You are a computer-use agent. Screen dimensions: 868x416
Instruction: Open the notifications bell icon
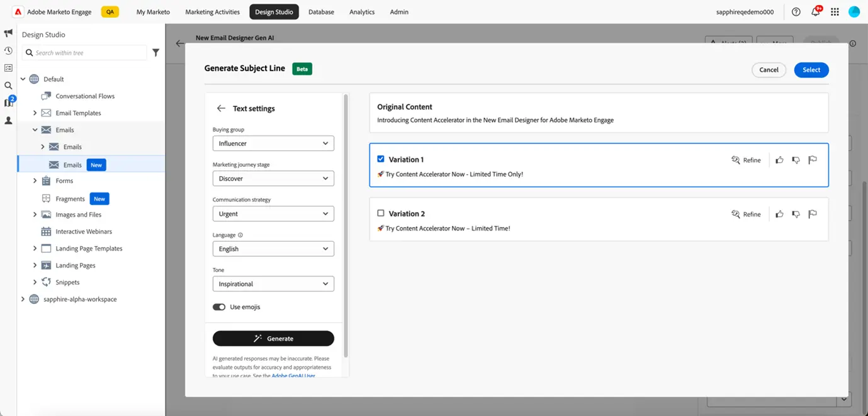(816, 12)
